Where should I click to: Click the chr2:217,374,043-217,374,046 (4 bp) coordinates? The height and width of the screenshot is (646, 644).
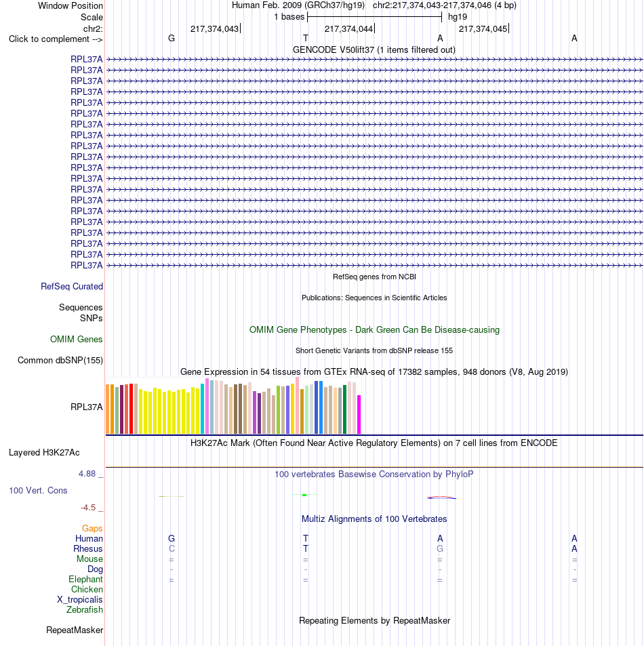click(x=445, y=5)
